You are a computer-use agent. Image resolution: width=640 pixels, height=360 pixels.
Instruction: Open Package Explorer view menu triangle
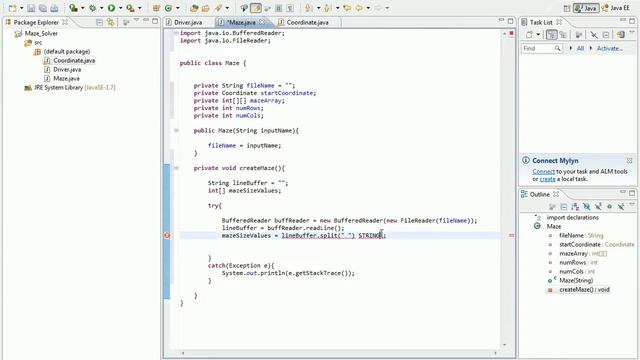136,20
